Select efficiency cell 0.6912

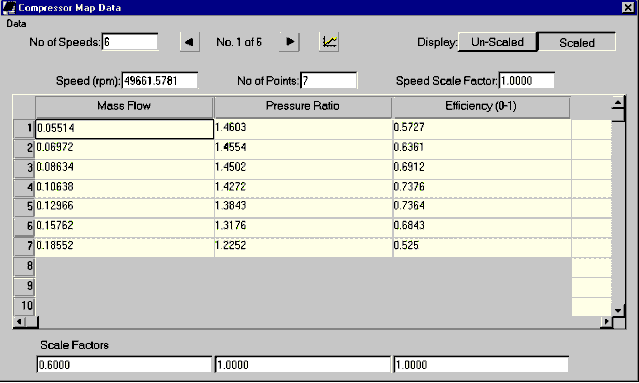coord(482,168)
